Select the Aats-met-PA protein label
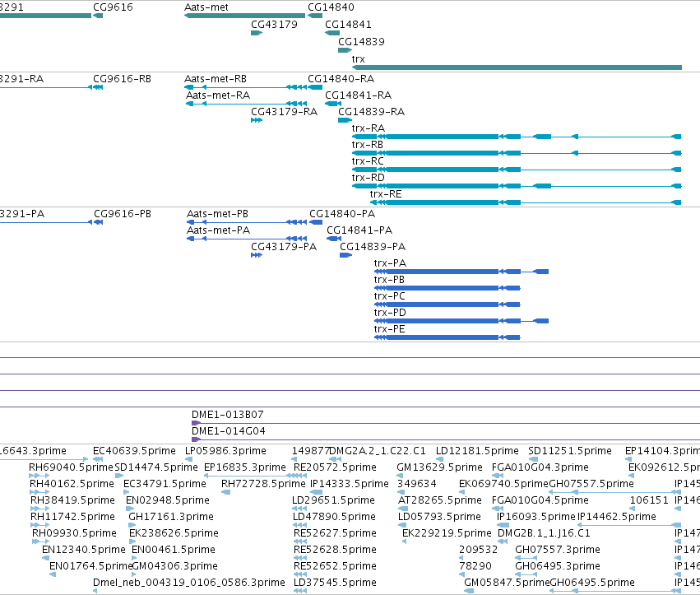700x595 pixels. (218, 231)
